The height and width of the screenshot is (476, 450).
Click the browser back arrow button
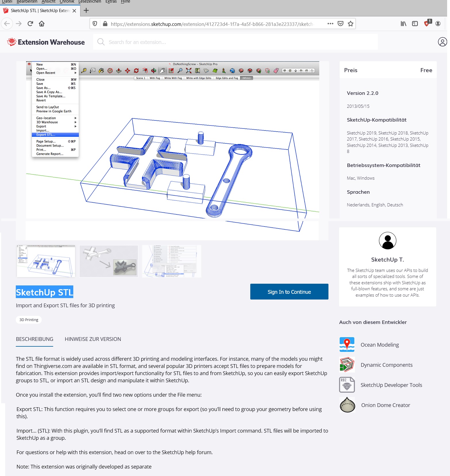(7, 24)
